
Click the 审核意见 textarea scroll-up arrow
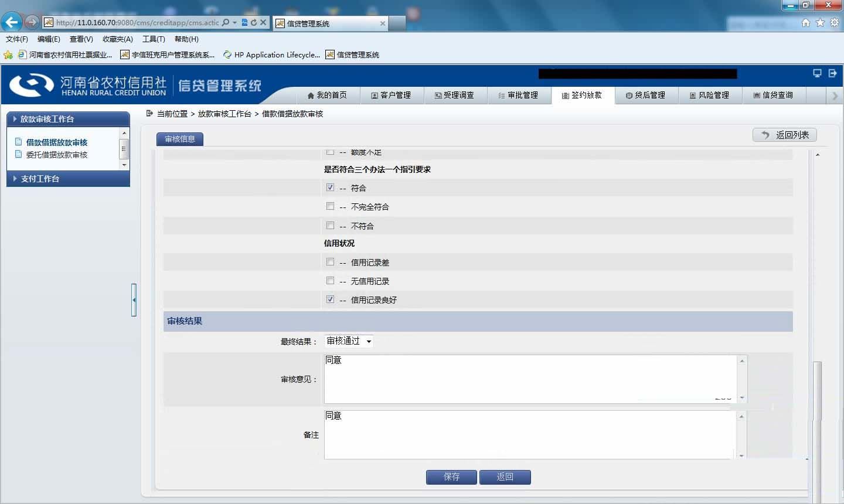742,360
